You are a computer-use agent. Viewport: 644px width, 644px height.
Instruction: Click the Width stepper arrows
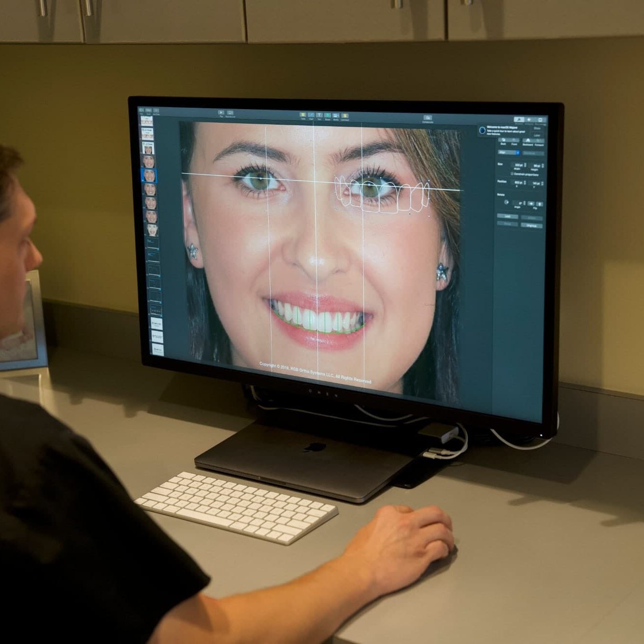click(525, 165)
